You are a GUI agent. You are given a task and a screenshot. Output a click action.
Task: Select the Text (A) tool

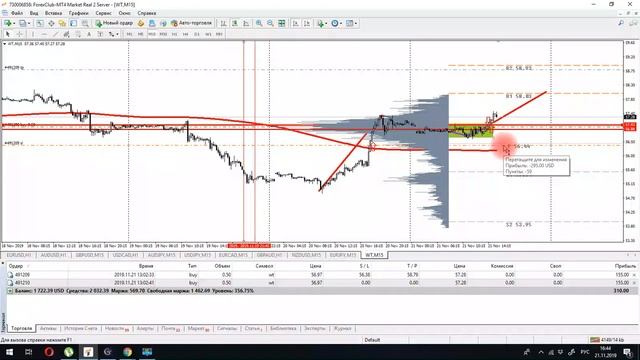point(89,34)
